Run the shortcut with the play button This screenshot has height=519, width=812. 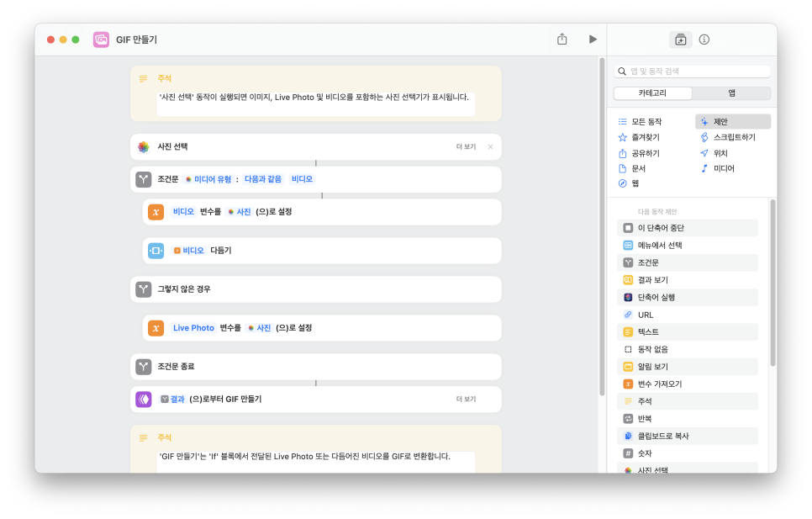[593, 40]
